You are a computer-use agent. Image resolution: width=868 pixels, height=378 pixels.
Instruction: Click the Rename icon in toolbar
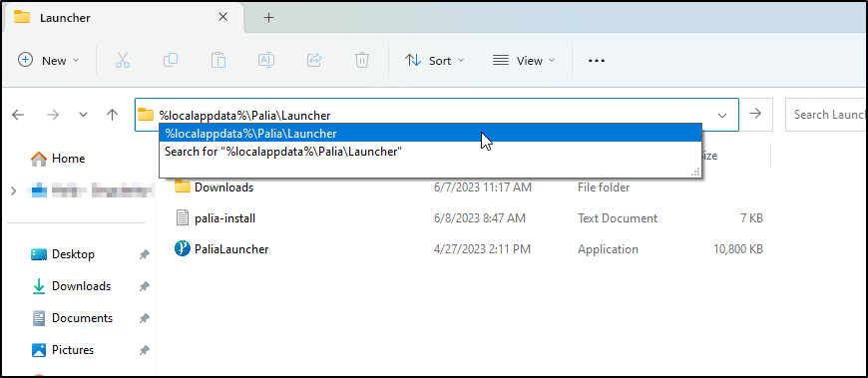coord(266,60)
